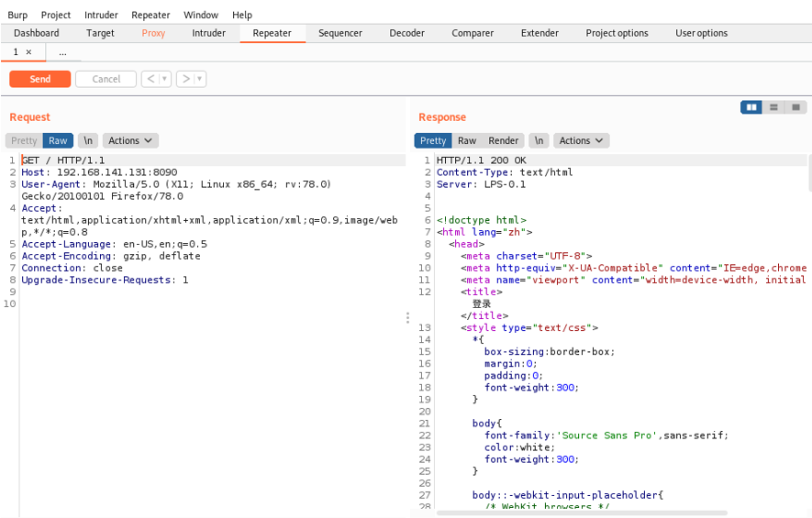812x518 pixels.
Task: Add new Repeater tab with ellipsis
Action: pyautogui.click(x=62, y=52)
